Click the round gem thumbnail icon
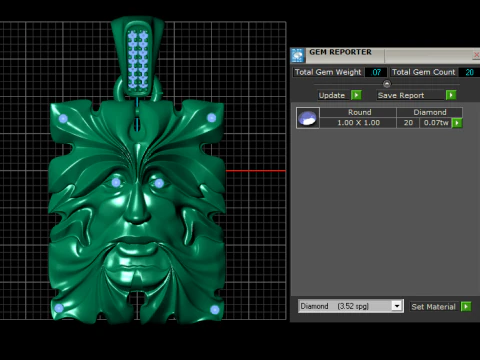The width and height of the screenshot is (480, 360). click(308, 118)
